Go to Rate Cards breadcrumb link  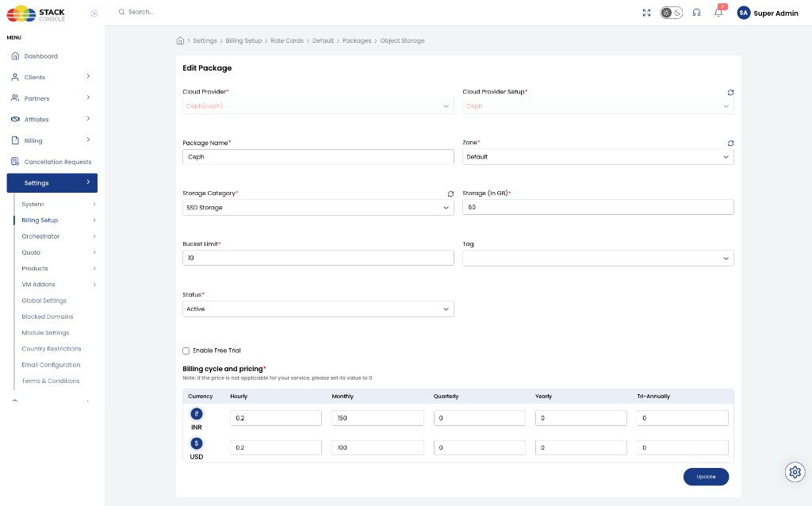pyautogui.click(x=287, y=40)
